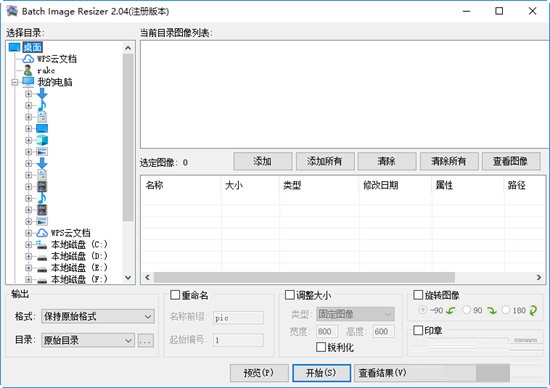The height and width of the screenshot is (388, 550).
Task: Click the 名称前缀 field containing pic
Action: (x=238, y=318)
